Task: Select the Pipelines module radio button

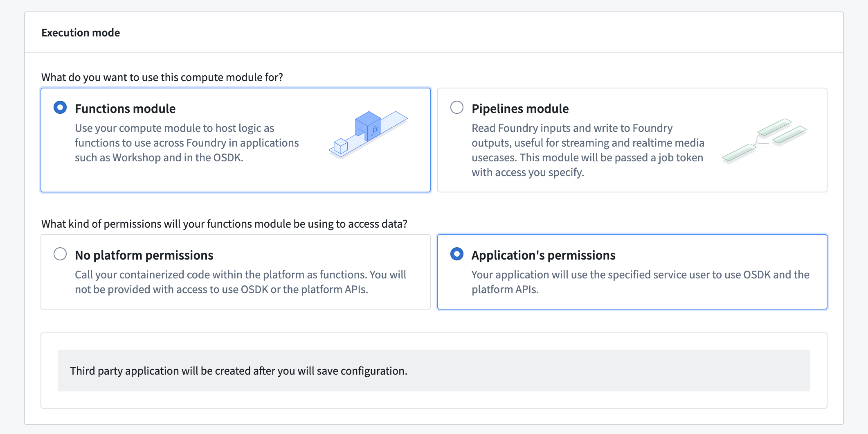Action: (457, 107)
